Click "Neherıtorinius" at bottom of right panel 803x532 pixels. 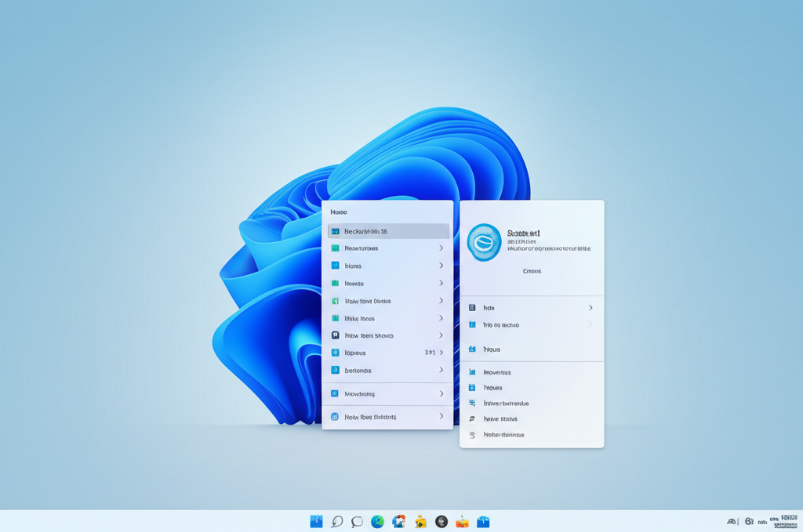(x=503, y=434)
